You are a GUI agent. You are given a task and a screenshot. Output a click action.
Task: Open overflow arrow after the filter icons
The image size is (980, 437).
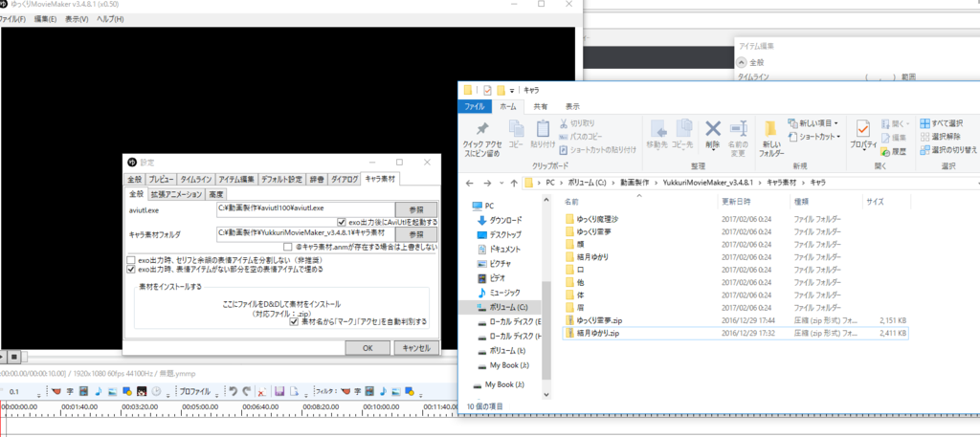422,395
